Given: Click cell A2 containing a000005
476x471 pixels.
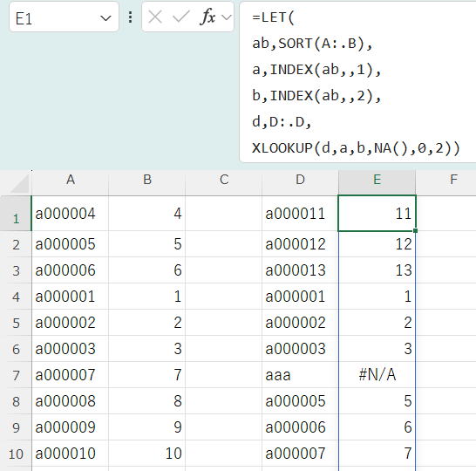Looking at the screenshot, I should [x=70, y=244].
